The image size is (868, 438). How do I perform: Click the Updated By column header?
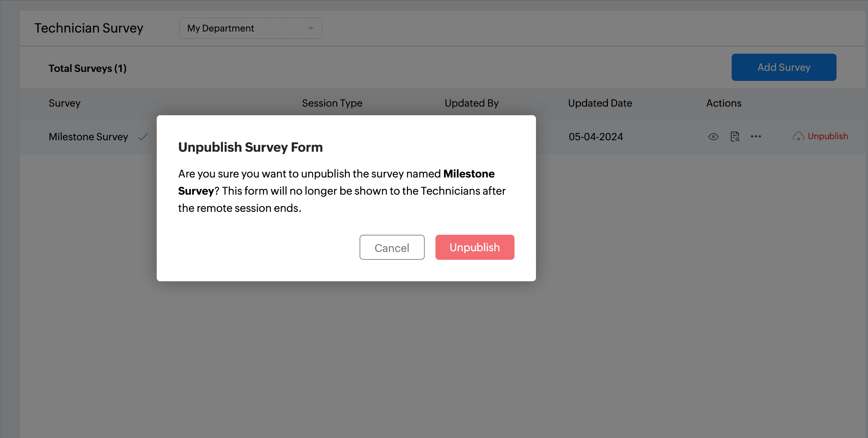click(471, 103)
